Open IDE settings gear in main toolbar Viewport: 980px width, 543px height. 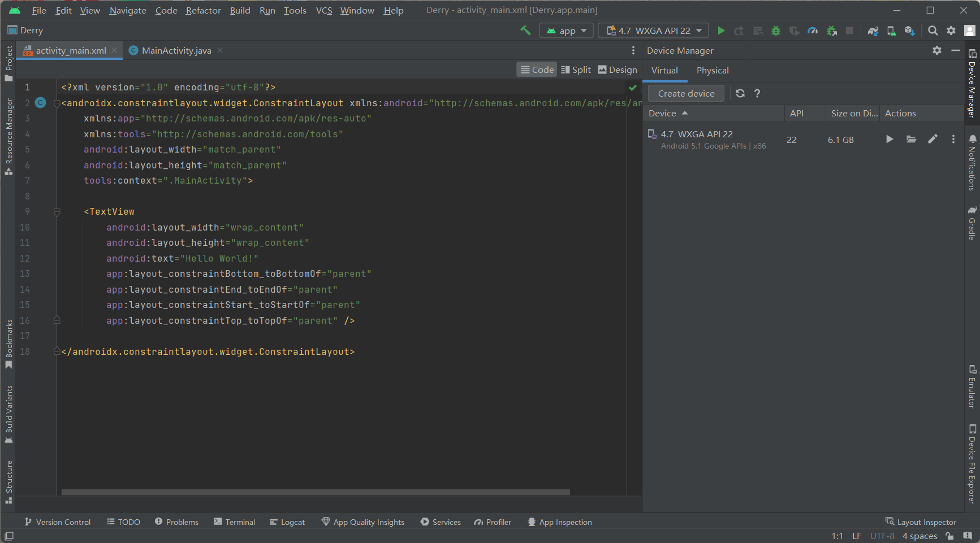tap(951, 31)
